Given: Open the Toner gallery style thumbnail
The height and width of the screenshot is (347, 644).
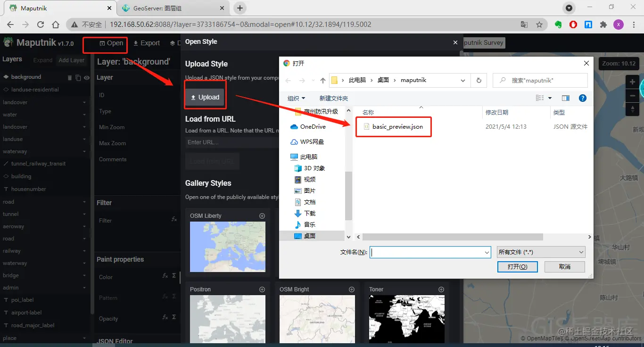Looking at the screenshot, I should coord(407,319).
